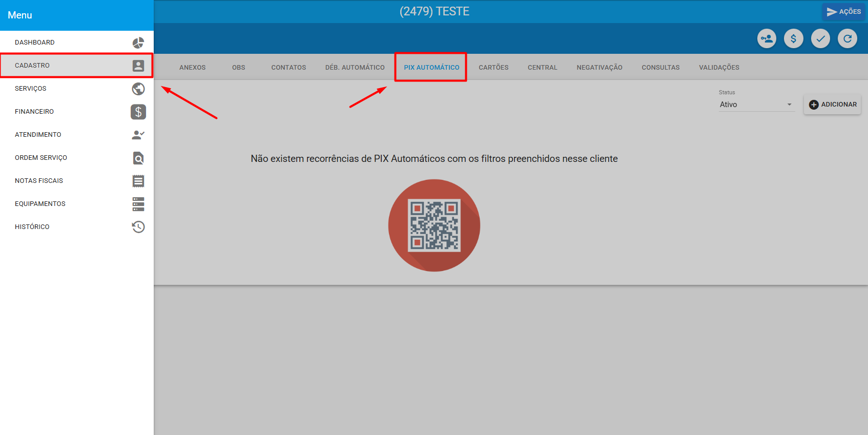Open the Ações button
Screen dimensions: 868x435
pyautogui.click(x=843, y=11)
